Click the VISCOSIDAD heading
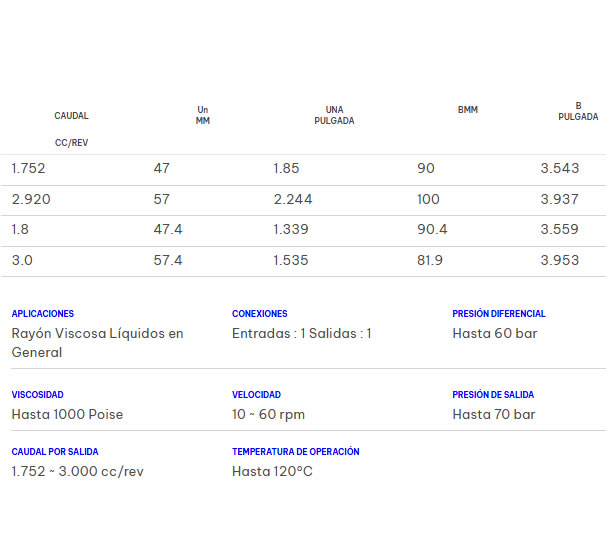This screenshot has height=545, width=606. (38, 395)
